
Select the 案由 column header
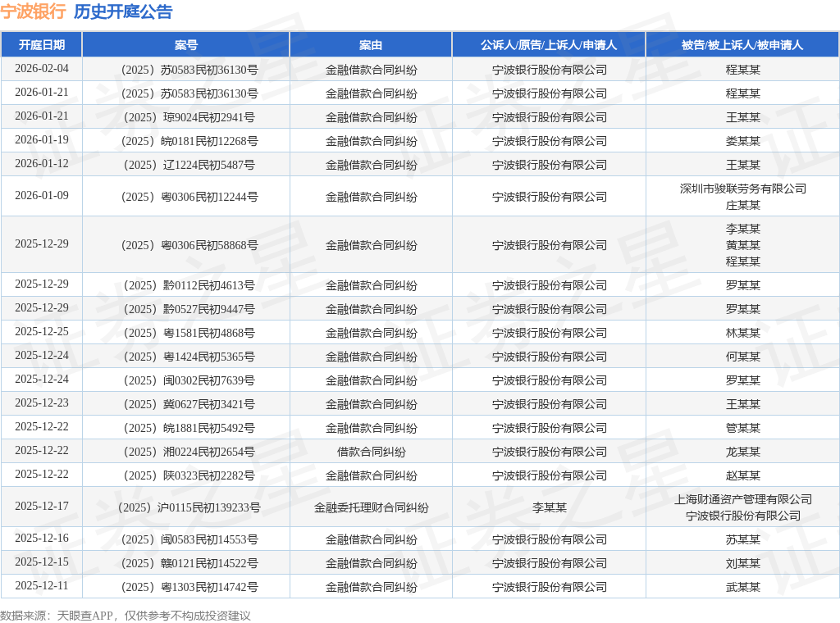pos(371,45)
